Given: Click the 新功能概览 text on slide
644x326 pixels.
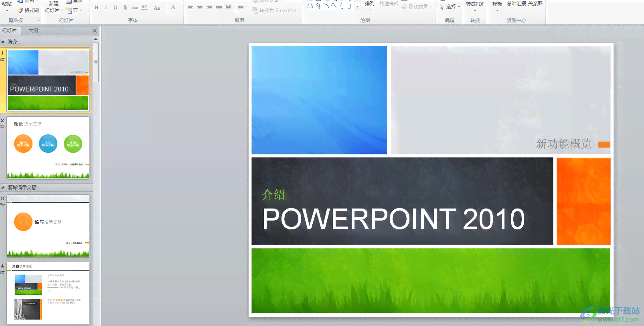Looking at the screenshot, I should 564,144.
